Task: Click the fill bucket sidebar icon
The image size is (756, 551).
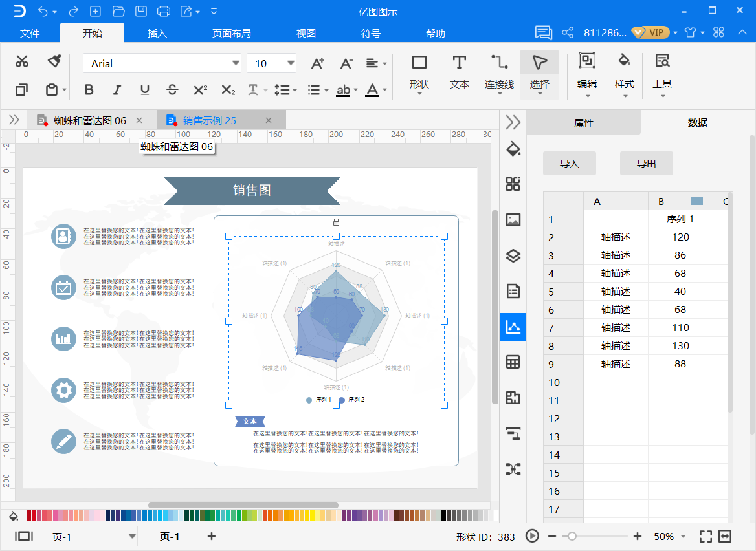Action: pyautogui.click(x=513, y=149)
